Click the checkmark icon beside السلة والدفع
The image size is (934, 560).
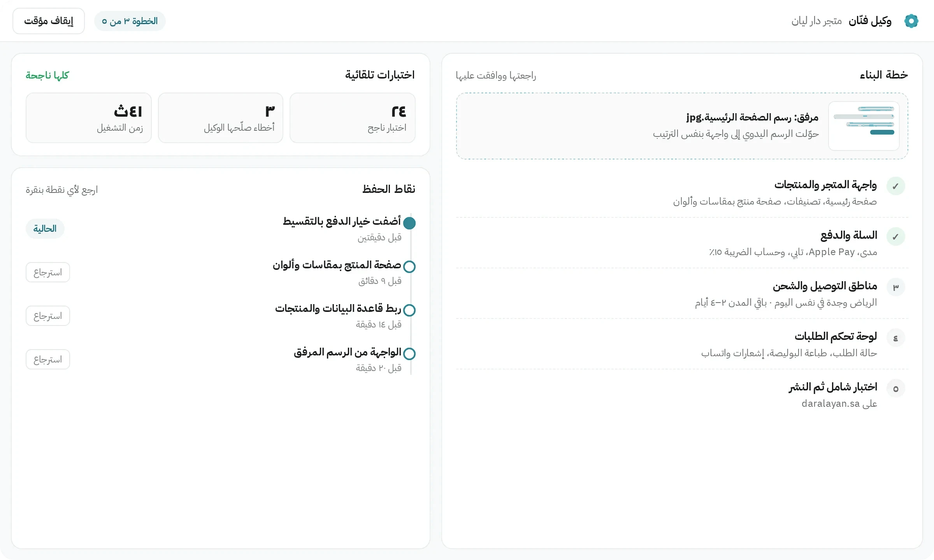895,236
